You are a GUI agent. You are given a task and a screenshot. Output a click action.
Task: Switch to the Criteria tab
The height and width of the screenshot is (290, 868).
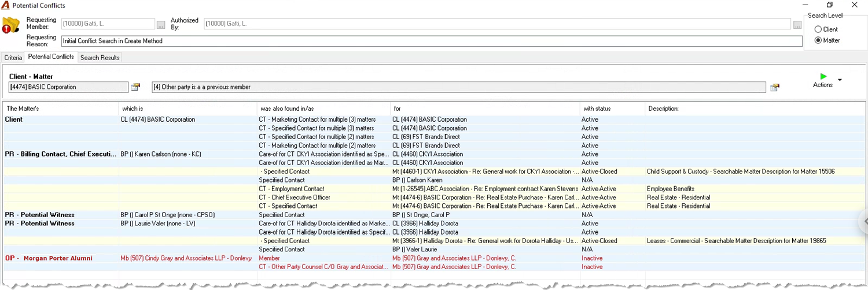[x=13, y=58]
